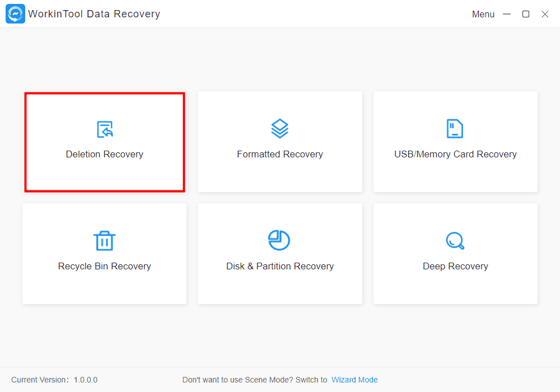This screenshot has width=560, height=392.
Task: Click the Current Version 1.0.0.0 text
Action: [54, 380]
